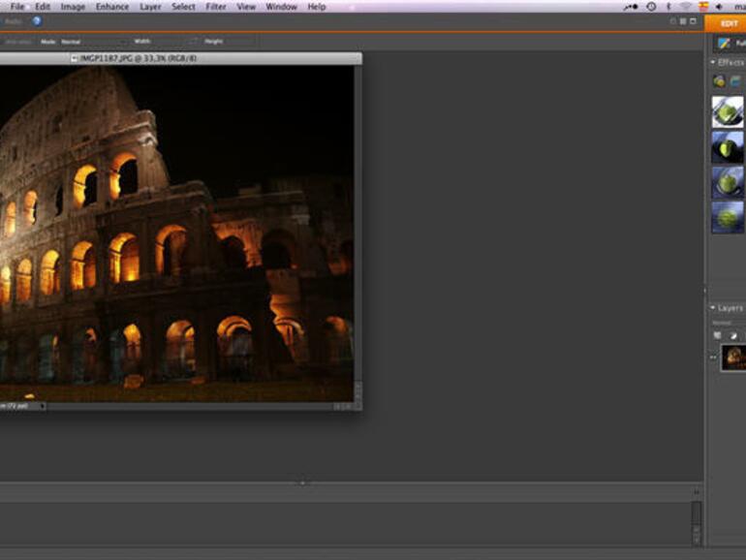Open the Wi-Fi status icon

tap(684, 7)
